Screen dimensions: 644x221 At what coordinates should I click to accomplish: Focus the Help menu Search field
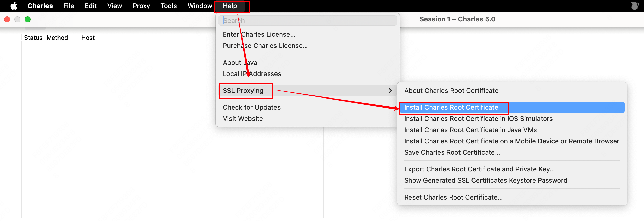(307, 20)
